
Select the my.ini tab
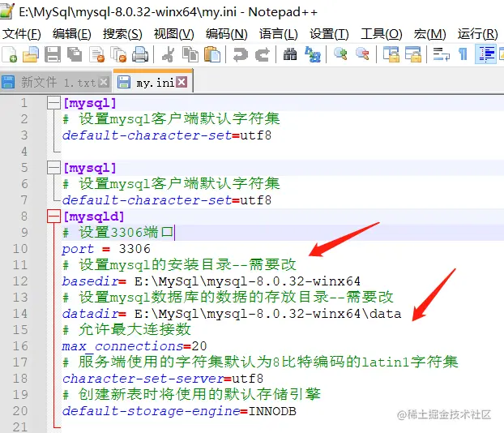tap(152, 82)
